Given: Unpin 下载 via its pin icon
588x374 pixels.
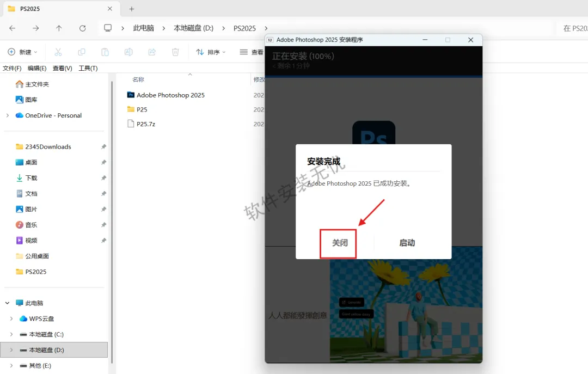Looking at the screenshot, I should coord(103,178).
